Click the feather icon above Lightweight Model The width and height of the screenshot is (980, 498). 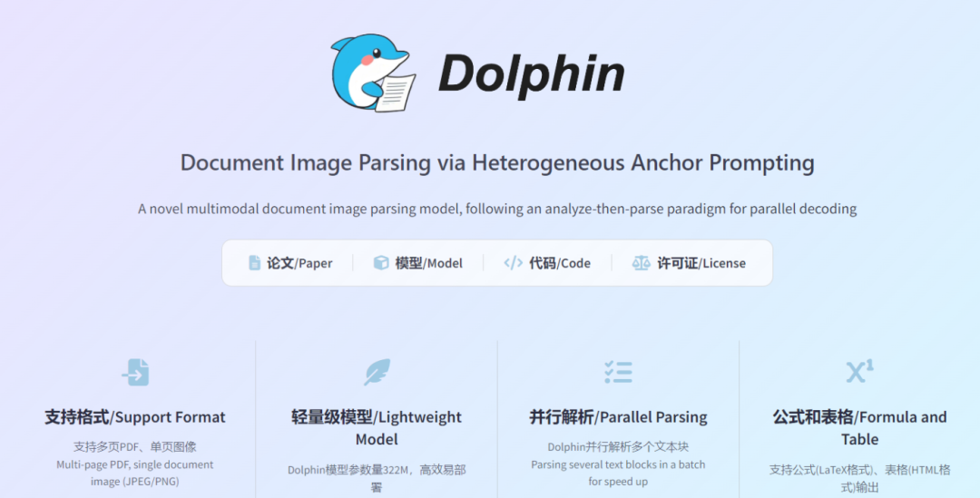pos(377,372)
